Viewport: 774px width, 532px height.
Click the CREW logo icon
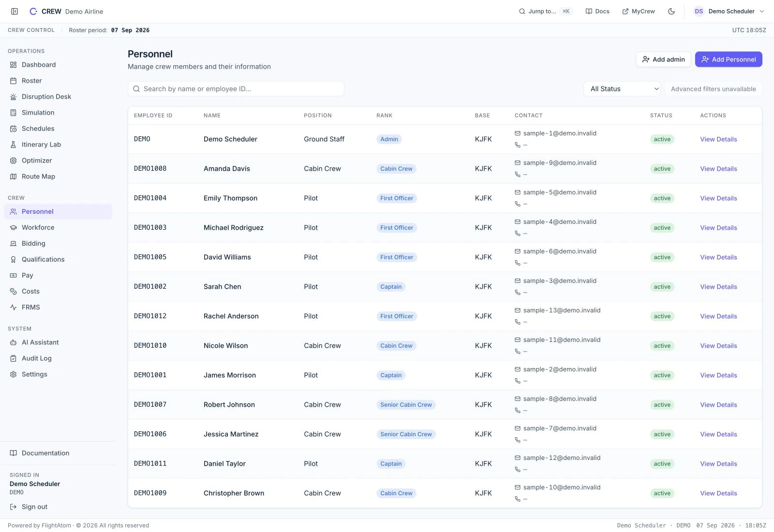point(33,11)
